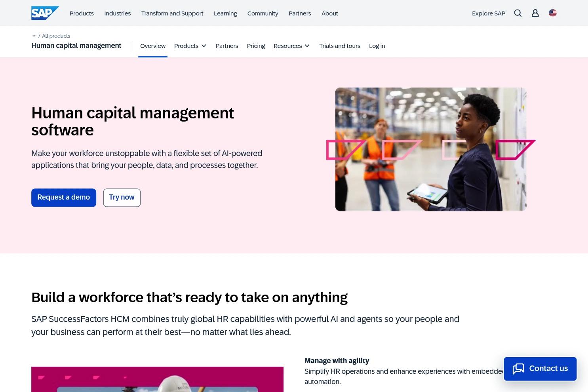Screen dimensions: 588x392
Task: Click the Request a demo button
Action: tap(64, 198)
